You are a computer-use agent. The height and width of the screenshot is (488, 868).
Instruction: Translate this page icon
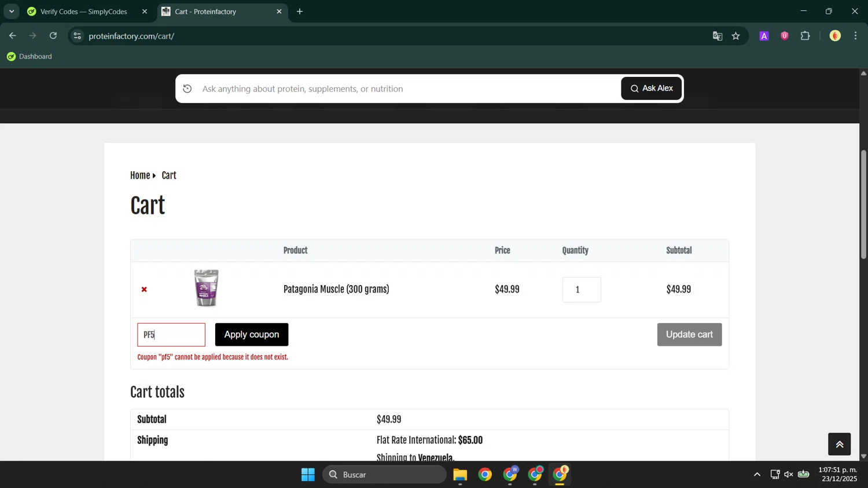(718, 36)
